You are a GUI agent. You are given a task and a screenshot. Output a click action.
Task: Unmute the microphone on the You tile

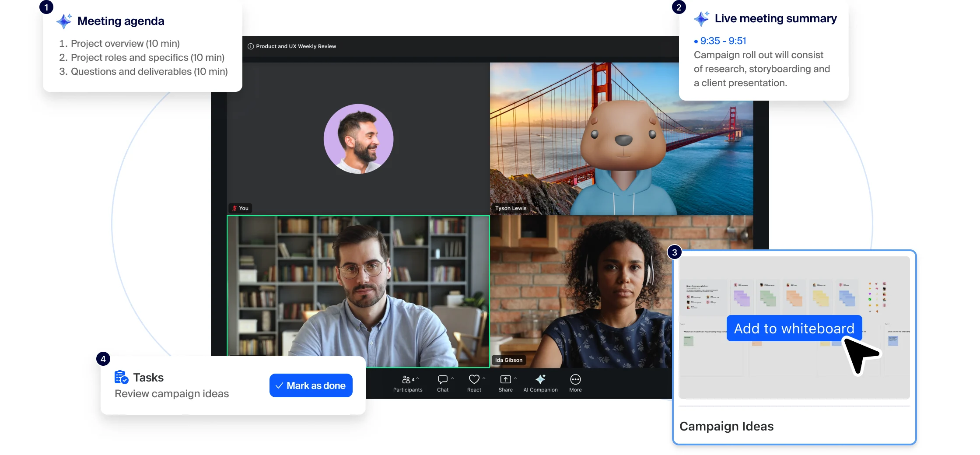click(x=235, y=208)
